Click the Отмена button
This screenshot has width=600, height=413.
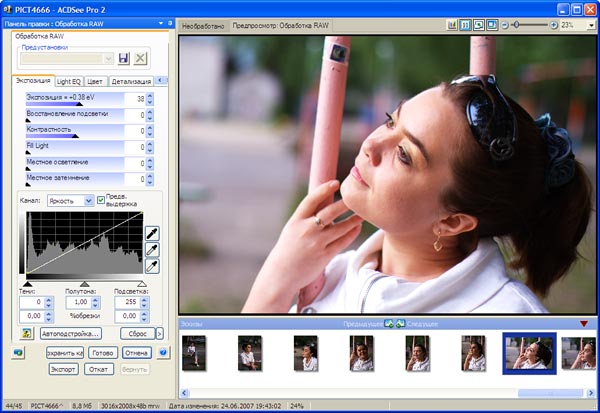[x=137, y=353]
